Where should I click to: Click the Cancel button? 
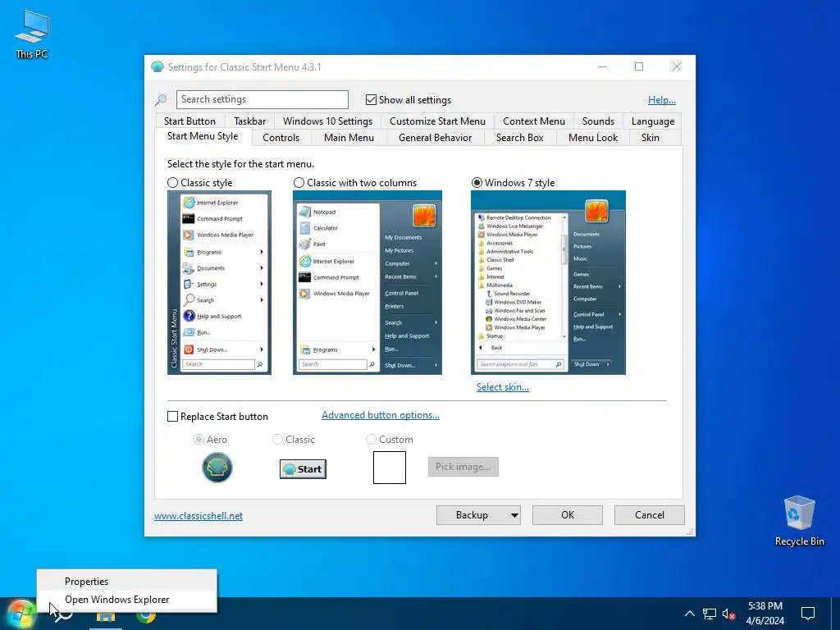pyautogui.click(x=650, y=515)
